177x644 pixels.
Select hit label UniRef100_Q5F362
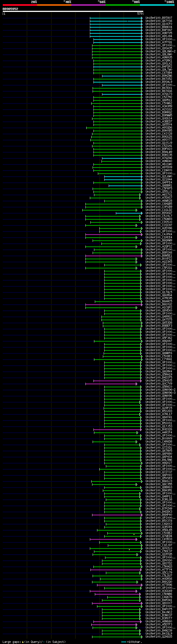pyautogui.click(x=159, y=338)
